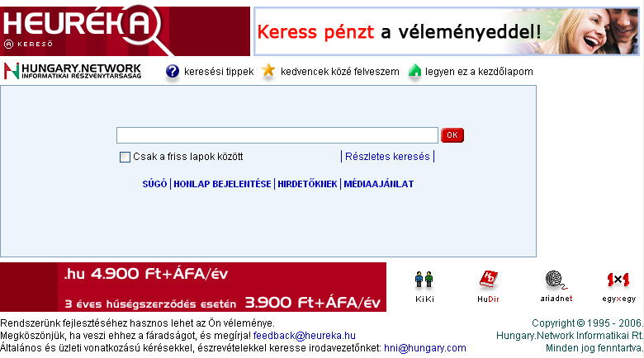Email feedback@heureka.hu link

pyautogui.click(x=305, y=336)
